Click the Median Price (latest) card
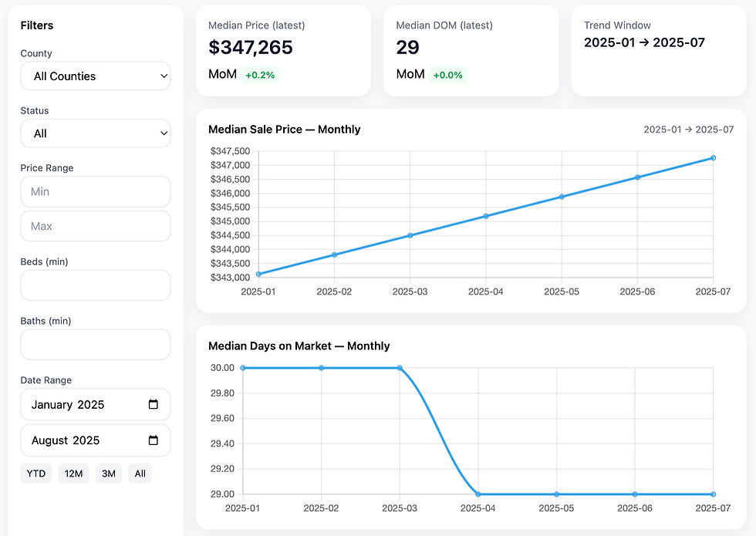Screen dimensions: 756x536 [283, 50]
